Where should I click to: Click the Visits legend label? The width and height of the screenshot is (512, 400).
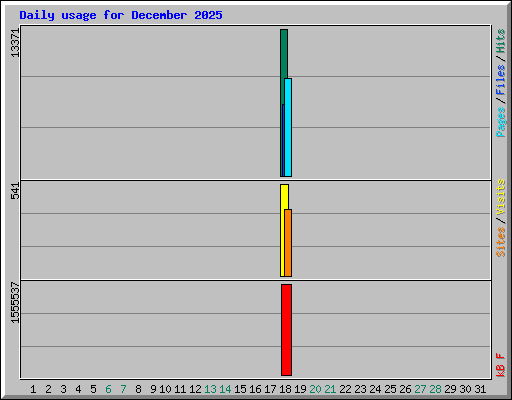coord(501,198)
